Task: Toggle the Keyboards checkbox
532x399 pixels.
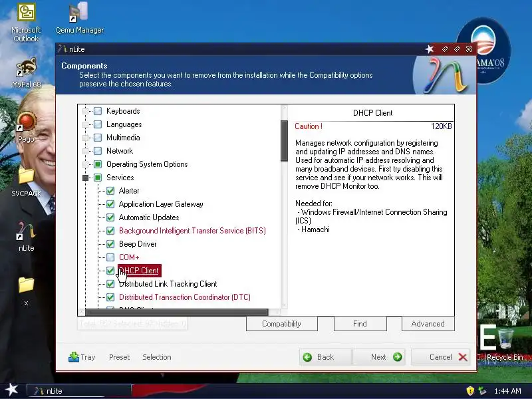Action: pyautogui.click(x=98, y=111)
